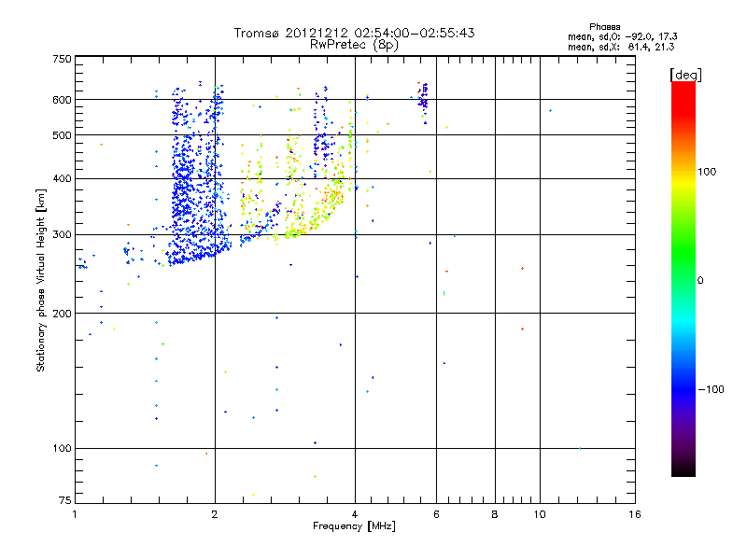
Task: Click the x-axis '6' MHz tick label
Action: (436, 514)
